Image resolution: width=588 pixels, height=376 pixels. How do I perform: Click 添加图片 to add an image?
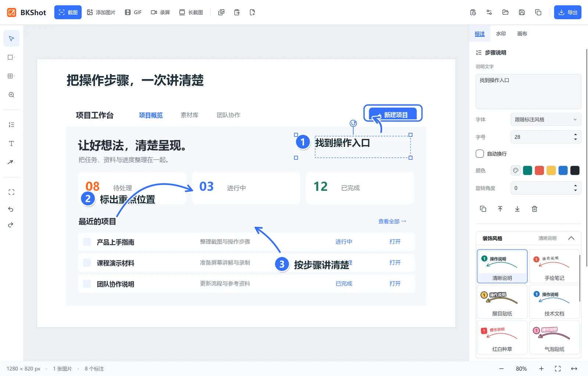(x=101, y=12)
